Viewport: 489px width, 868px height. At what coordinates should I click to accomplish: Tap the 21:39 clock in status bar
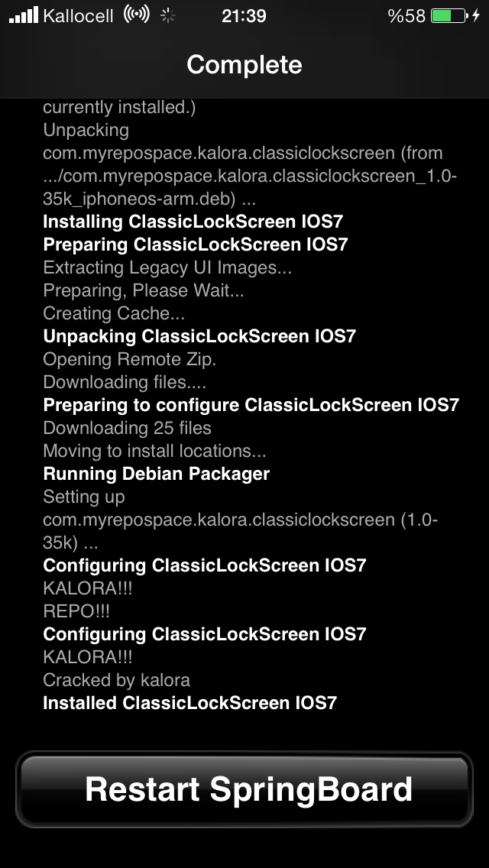point(244,16)
